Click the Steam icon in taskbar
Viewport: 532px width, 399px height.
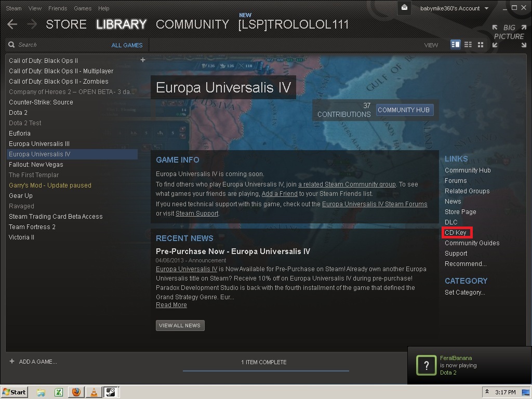click(x=110, y=392)
